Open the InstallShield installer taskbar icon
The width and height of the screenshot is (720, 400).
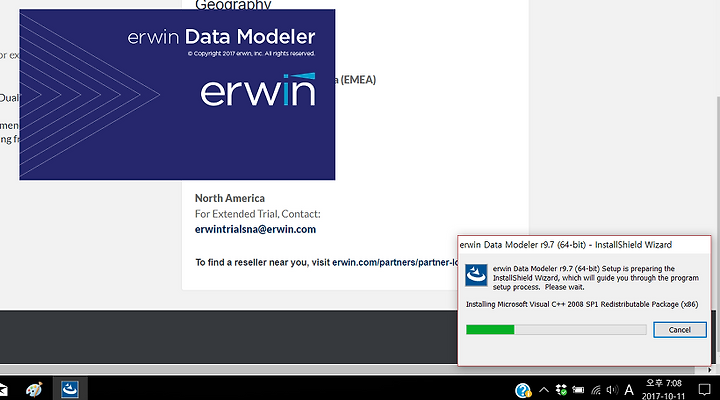point(70,389)
